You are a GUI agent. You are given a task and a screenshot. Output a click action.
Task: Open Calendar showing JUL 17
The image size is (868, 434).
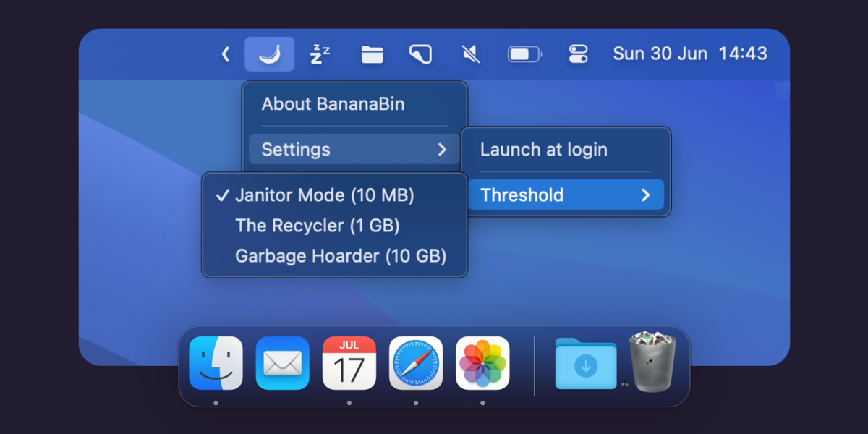pos(349,363)
